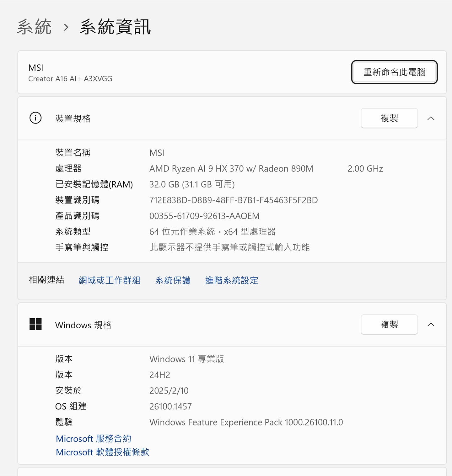The width and height of the screenshot is (452, 476).
Task: Click the 系統資訊 page title
Action: click(x=115, y=27)
